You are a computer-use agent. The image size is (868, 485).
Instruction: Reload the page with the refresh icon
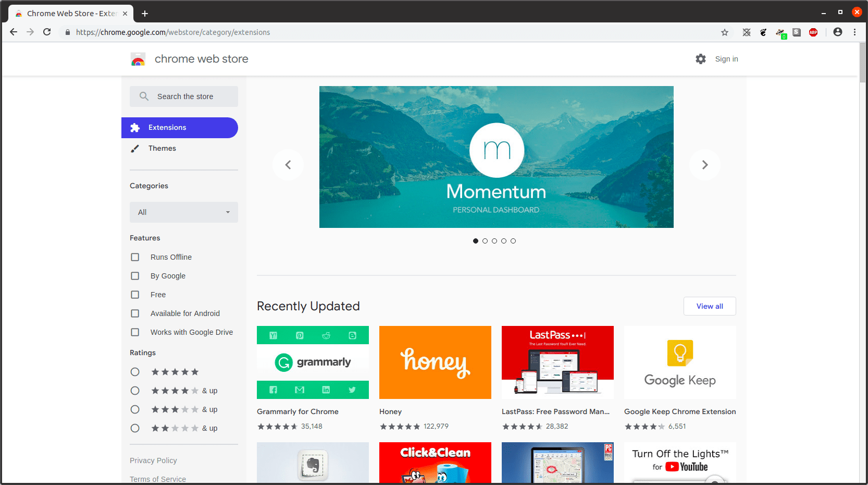[x=47, y=32]
